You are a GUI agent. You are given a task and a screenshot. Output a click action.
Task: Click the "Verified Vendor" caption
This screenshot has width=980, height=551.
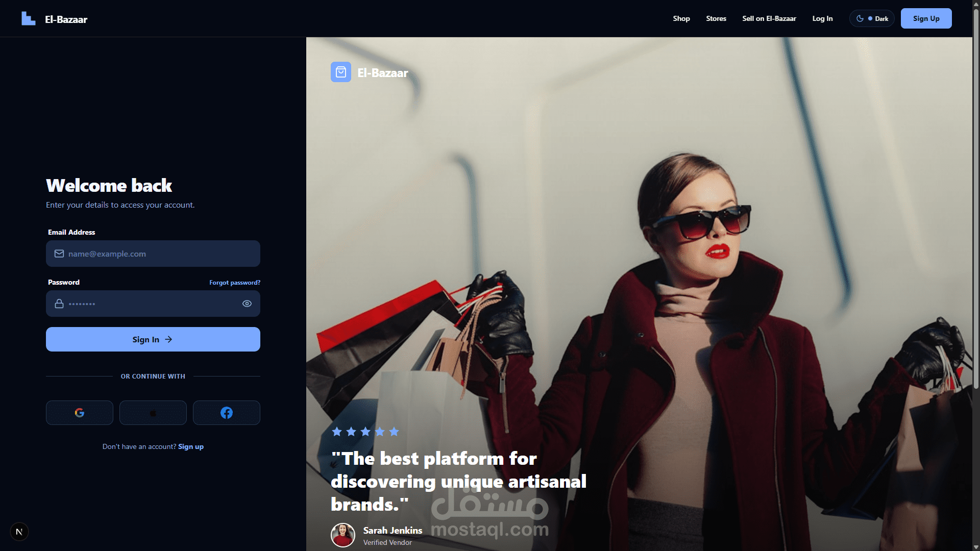pos(387,542)
